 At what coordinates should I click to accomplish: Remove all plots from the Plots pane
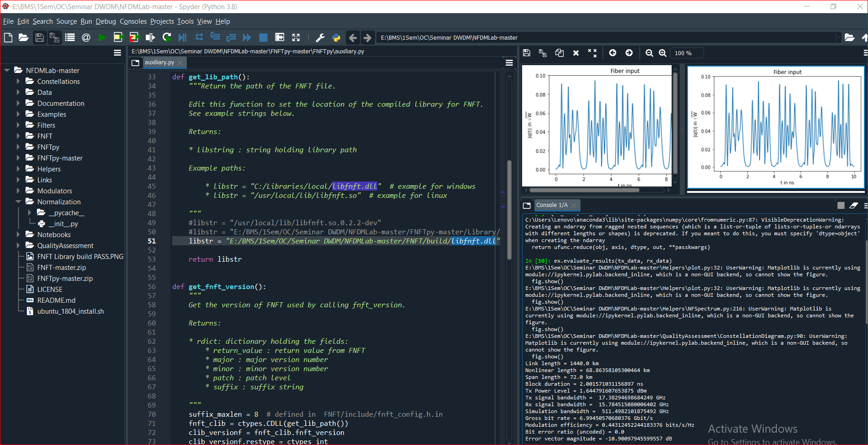[x=592, y=53]
